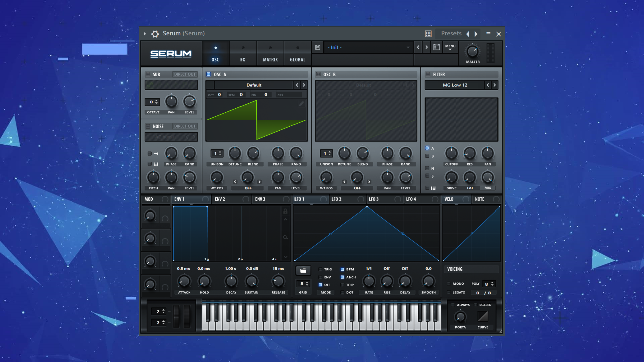
Task: Click the host Presets previous arrow
Action: [468, 34]
